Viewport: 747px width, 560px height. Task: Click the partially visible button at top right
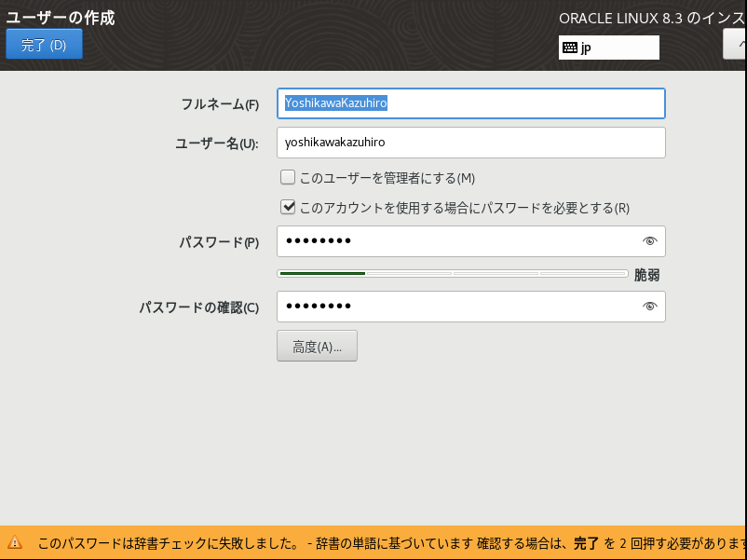(735, 44)
